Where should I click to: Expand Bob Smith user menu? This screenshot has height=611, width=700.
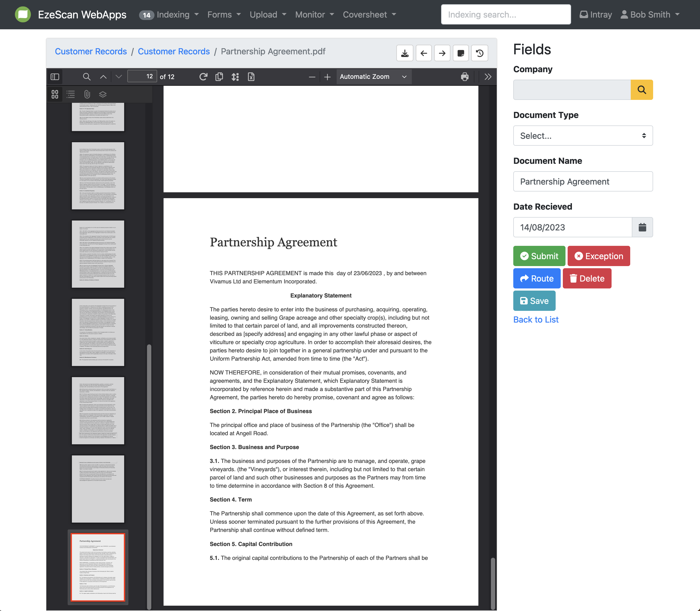pos(650,15)
